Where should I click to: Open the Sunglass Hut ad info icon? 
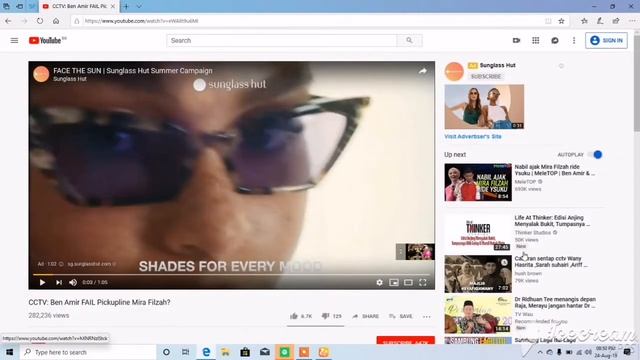click(x=561, y=66)
